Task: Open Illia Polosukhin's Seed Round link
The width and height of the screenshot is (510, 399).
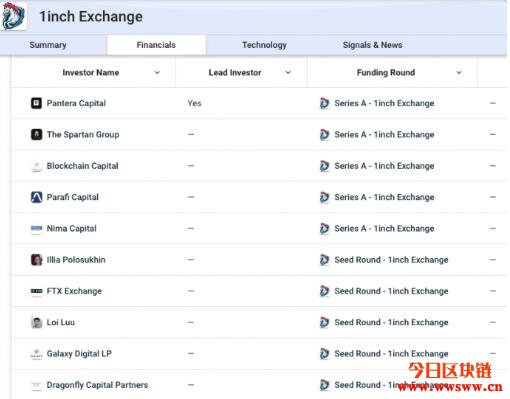Action: pyautogui.click(x=391, y=260)
